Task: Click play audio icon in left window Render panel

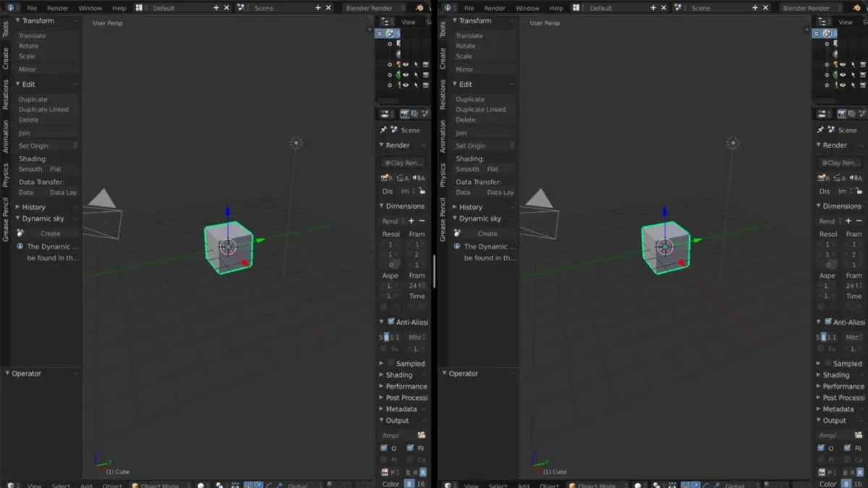Action: [x=419, y=178]
